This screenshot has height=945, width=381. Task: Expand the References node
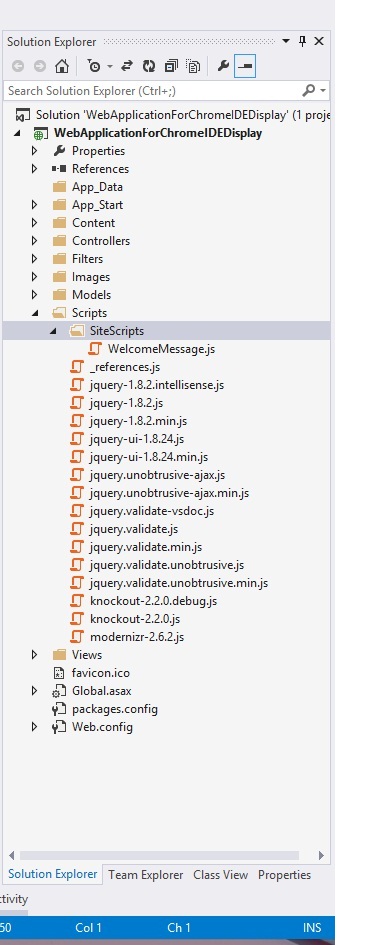34,169
